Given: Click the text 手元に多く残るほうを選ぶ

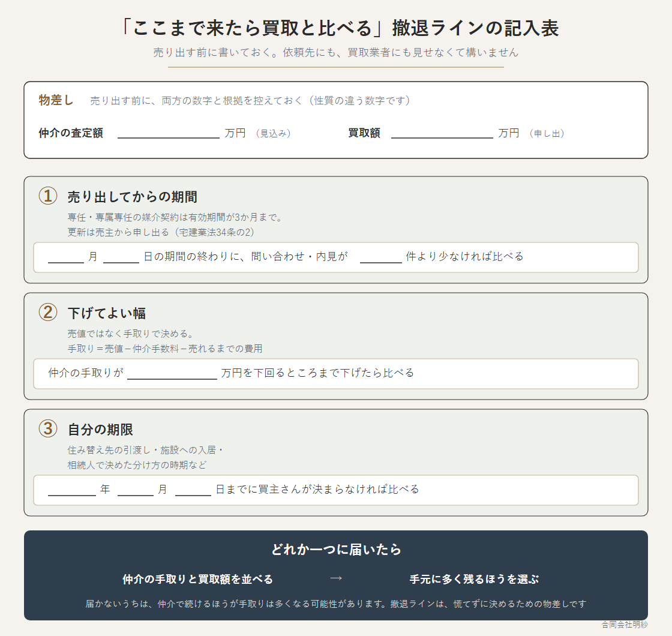Looking at the screenshot, I should point(474,580).
